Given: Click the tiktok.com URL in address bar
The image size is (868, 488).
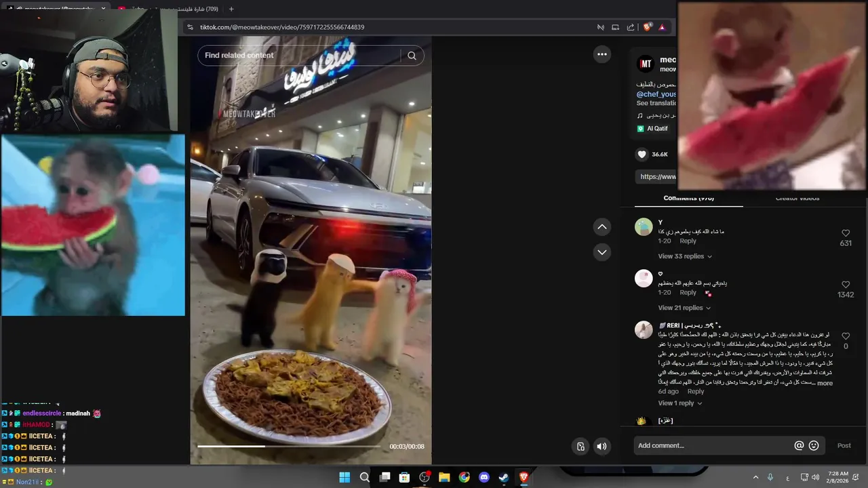Looking at the screenshot, I should tap(282, 27).
